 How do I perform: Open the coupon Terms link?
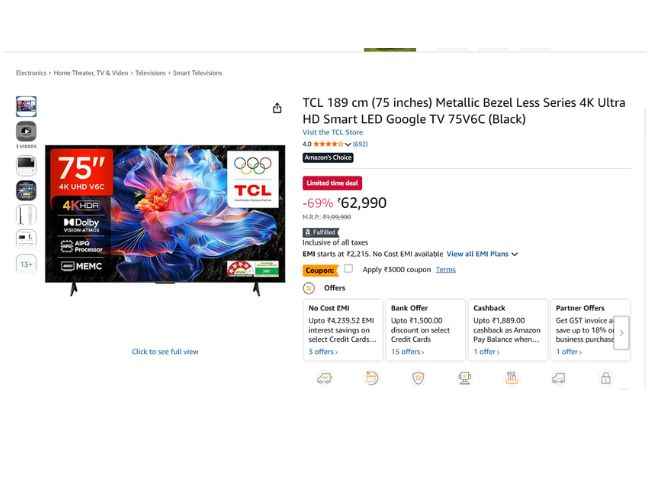click(446, 269)
